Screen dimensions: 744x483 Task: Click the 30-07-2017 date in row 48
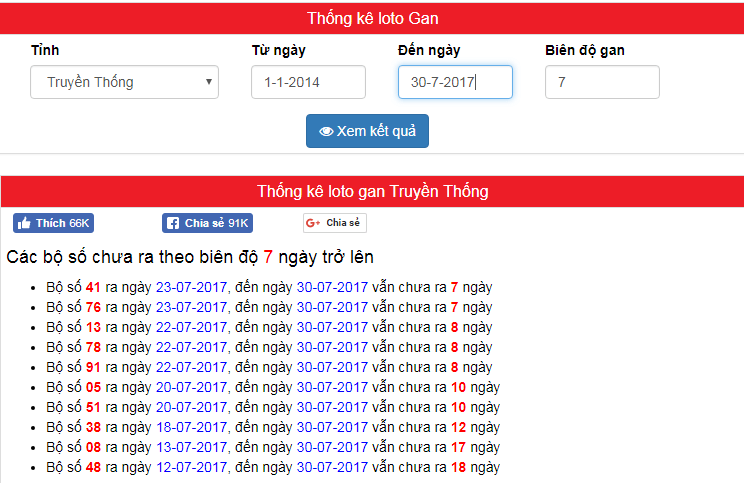click(x=332, y=467)
